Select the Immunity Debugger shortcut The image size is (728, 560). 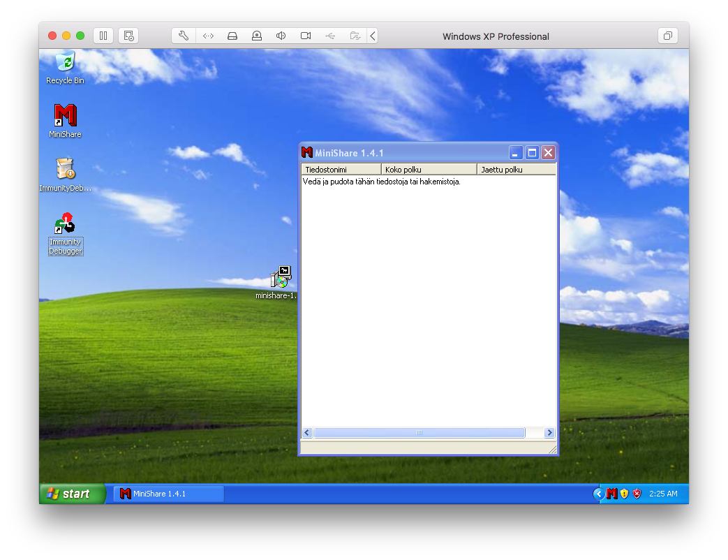pyautogui.click(x=66, y=233)
